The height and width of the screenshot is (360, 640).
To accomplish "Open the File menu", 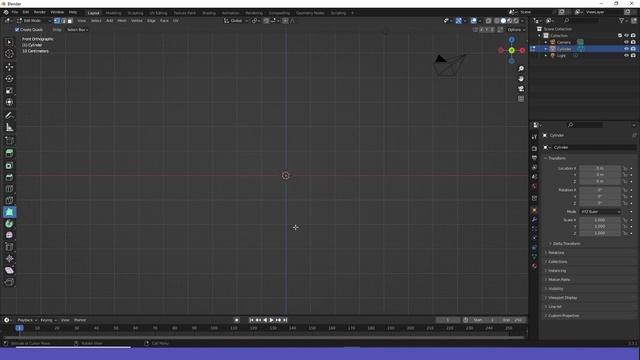I will coord(15,12).
